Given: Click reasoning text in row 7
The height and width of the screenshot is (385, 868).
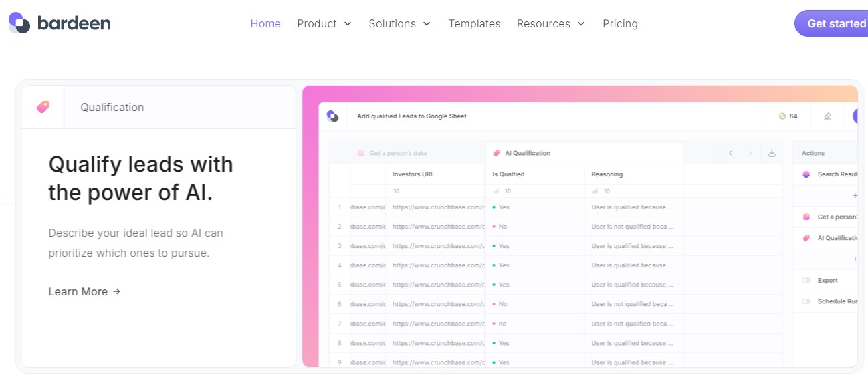Looking at the screenshot, I should pos(633,324).
